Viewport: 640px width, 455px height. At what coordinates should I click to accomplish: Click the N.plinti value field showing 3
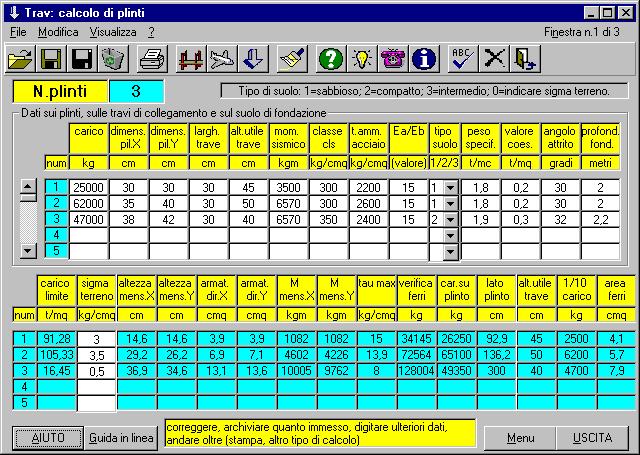coord(134,91)
